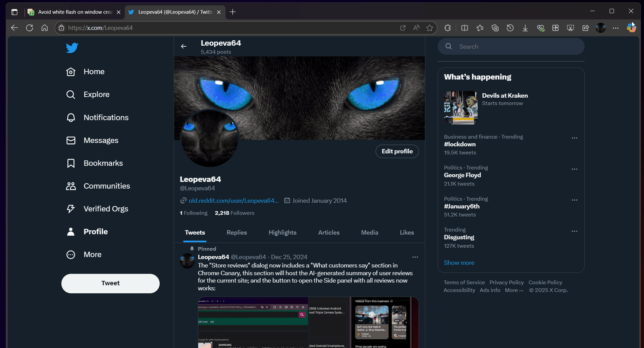The width and height of the screenshot is (644, 348).
Task: Add page to favorites with star icon
Action: coord(429,28)
